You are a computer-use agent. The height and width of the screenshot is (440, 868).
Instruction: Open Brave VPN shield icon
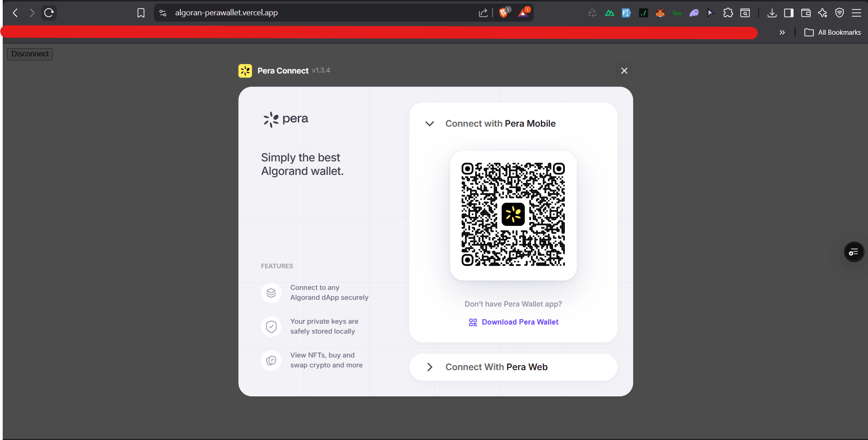pyautogui.click(x=840, y=13)
